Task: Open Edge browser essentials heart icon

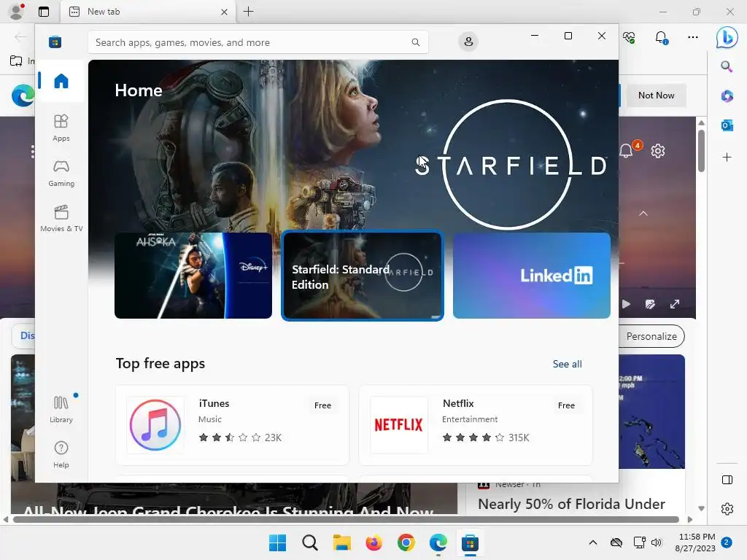Action: tap(629, 37)
